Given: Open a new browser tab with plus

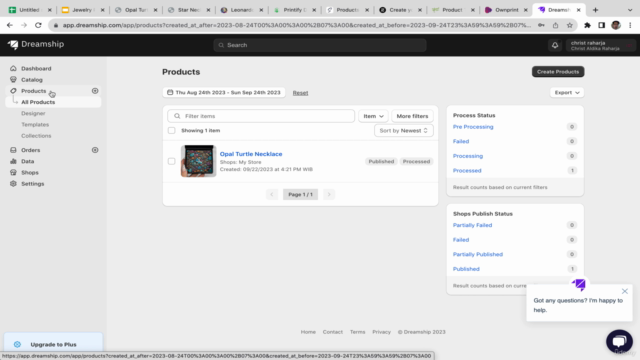Looking at the screenshot, I should [x=595, y=10].
